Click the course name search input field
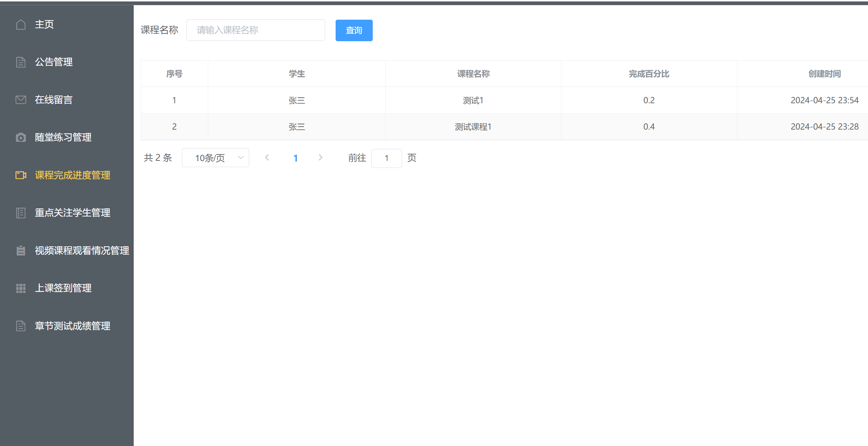This screenshot has height=446, width=868. coord(255,30)
